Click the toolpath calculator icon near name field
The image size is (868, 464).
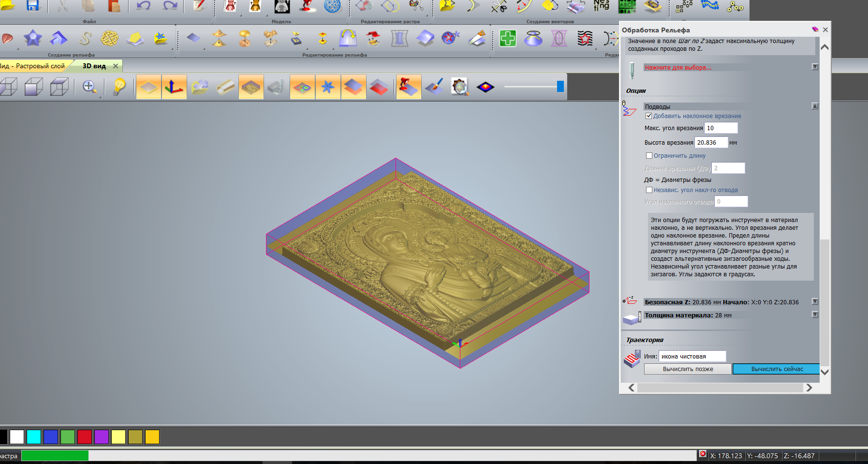point(633,359)
